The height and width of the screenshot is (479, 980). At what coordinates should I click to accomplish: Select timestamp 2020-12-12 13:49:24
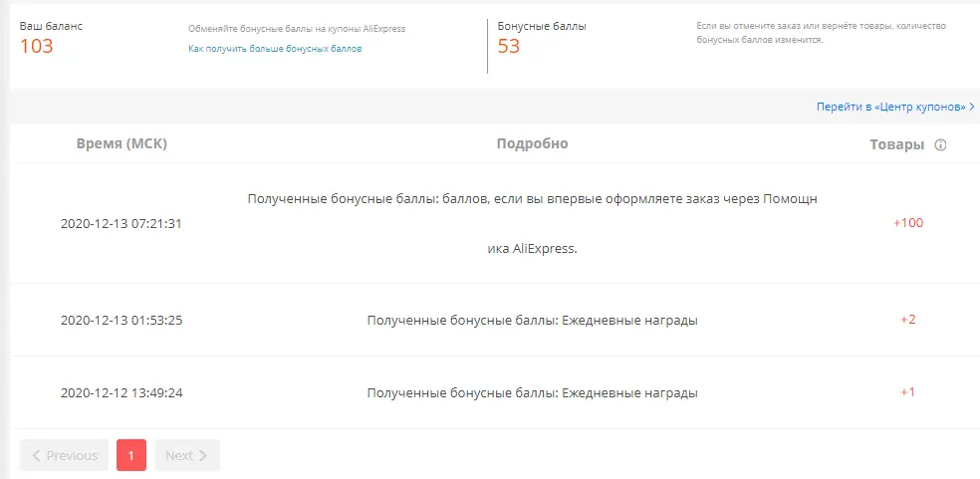click(x=122, y=392)
